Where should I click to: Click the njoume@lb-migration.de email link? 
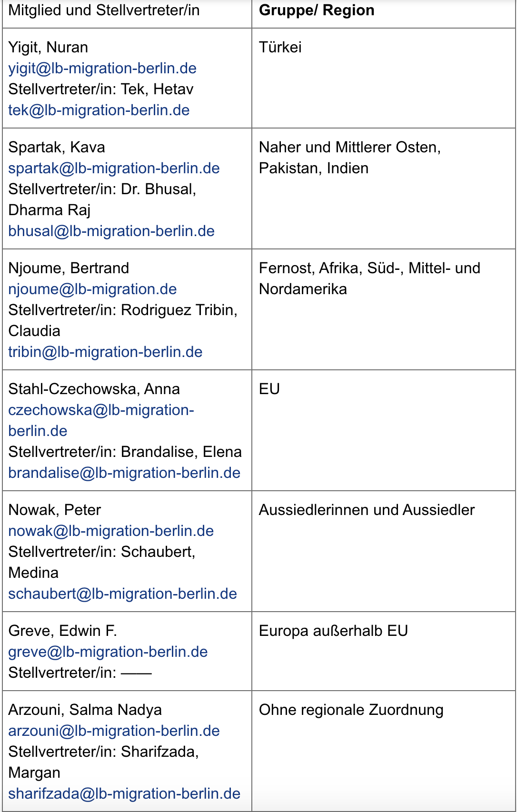92,289
